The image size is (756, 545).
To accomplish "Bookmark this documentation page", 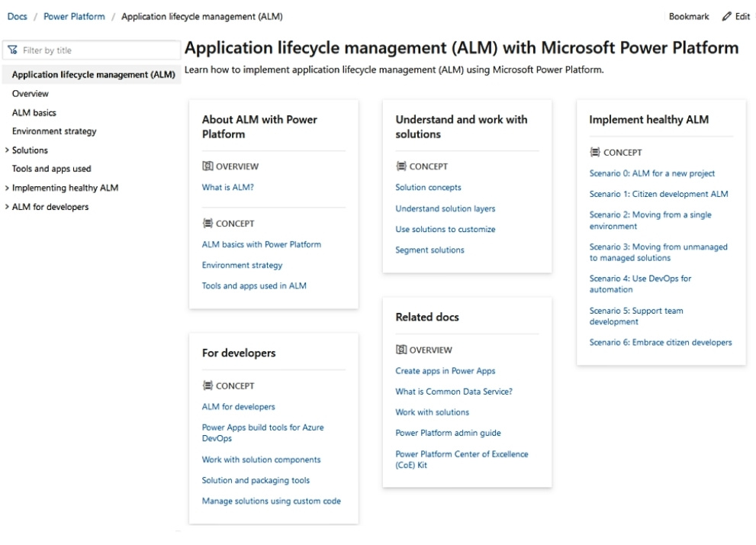I will pyautogui.click(x=689, y=15).
